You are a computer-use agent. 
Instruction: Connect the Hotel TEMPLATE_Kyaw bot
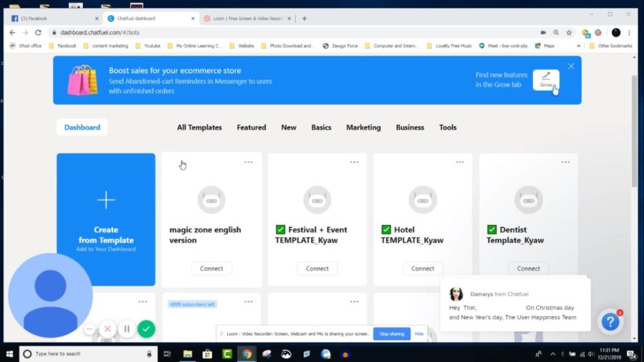pos(423,268)
